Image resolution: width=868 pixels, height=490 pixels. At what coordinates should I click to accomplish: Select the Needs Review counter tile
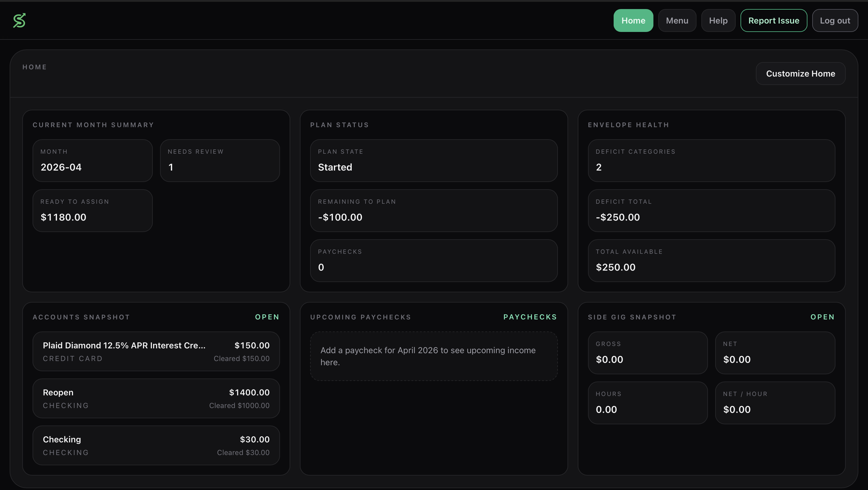point(220,160)
